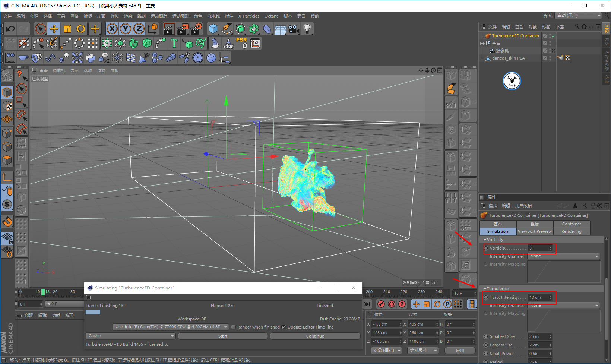Screen dimensions: 611x364
Task: Open the 界面 layout dropdown
Action: pos(578,16)
